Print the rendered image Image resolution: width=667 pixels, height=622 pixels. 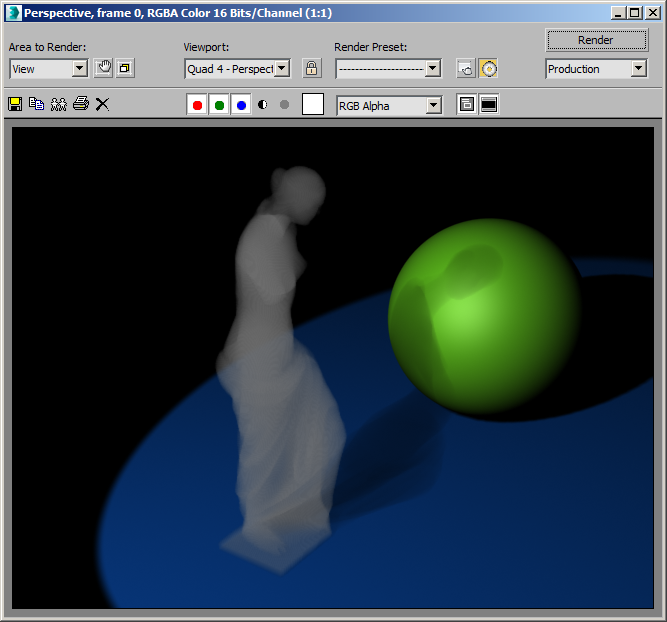[x=81, y=103]
